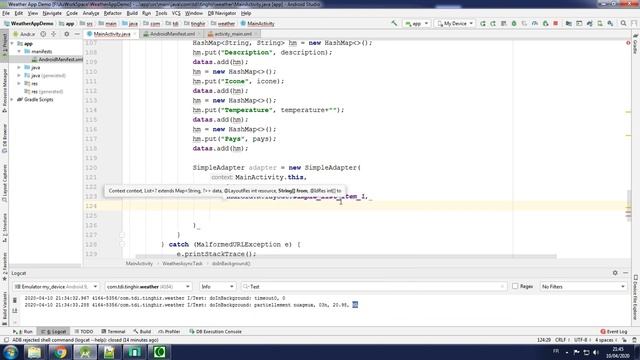Image resolution: width=640 pixels, height=360 pixels.
Task: Click Scroll to end logcat icon
Action: coord(15,311)
